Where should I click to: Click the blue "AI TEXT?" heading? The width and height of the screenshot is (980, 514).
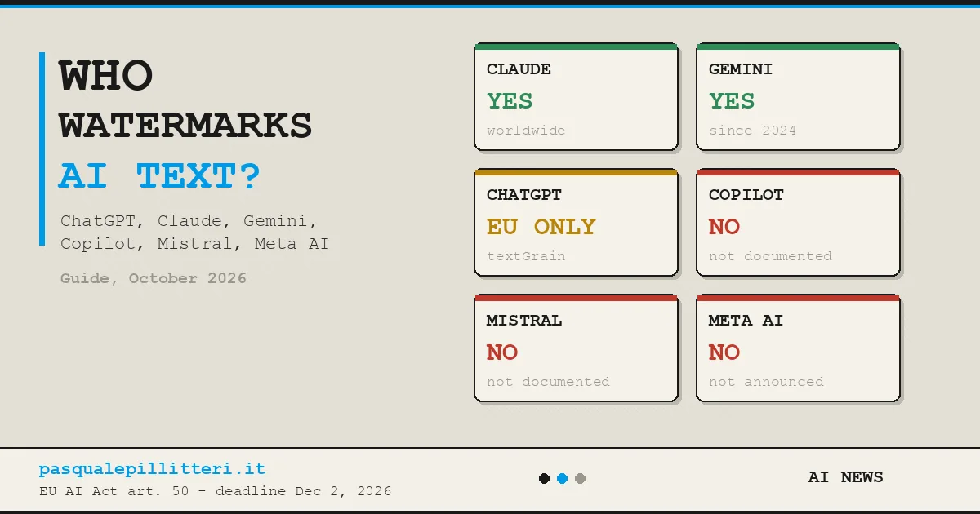click(x=159, y=176)
